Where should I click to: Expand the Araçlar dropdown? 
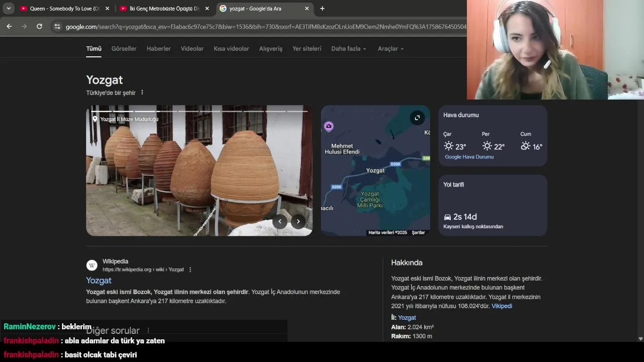tap(391, 49)
